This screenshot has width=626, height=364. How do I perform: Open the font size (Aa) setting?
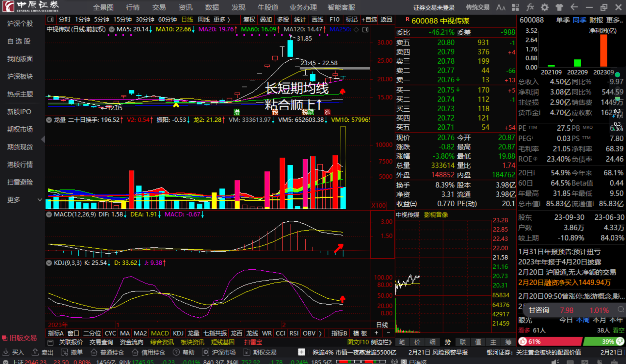(x=501, y=8)
